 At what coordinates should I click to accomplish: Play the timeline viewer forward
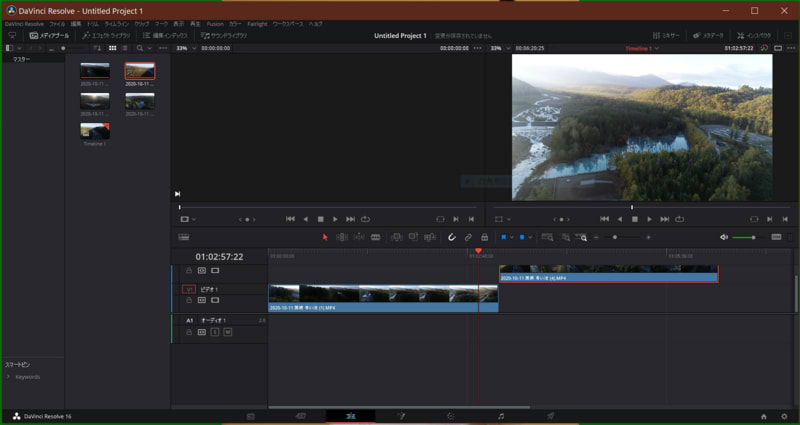[x=649, y=219]
